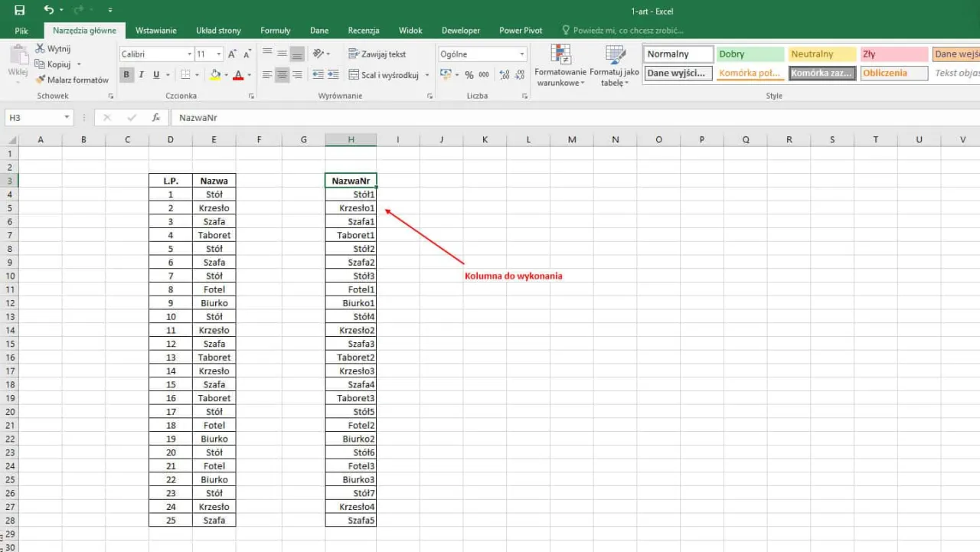The image size is (980, 552).
Task: Click the Wytnij (cut) scissors icon
Action: coord(40,49)
